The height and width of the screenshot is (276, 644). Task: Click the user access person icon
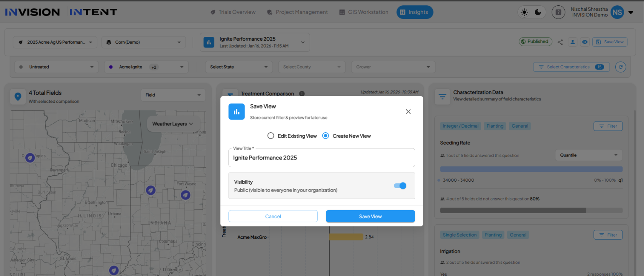[572, 42]
